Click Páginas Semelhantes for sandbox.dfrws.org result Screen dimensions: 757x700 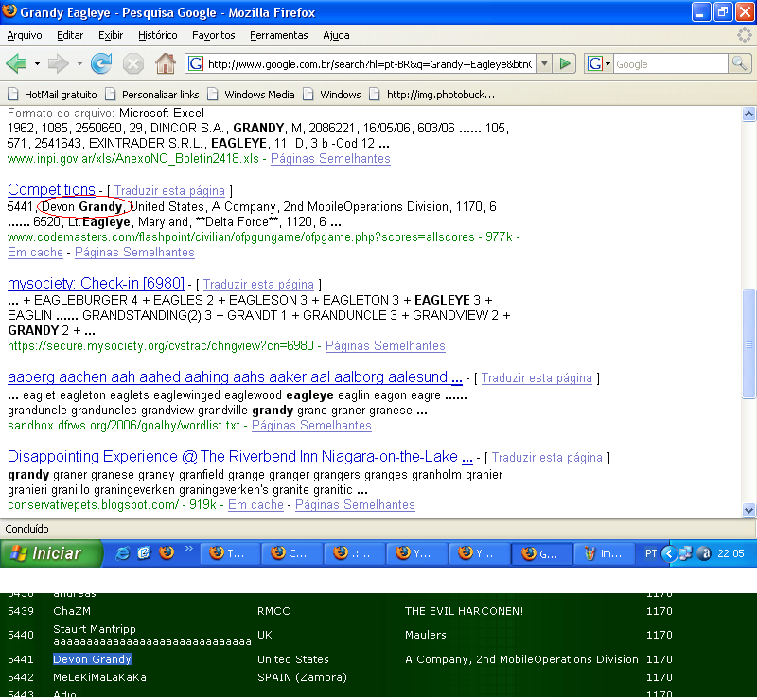[x=311, y=425]
